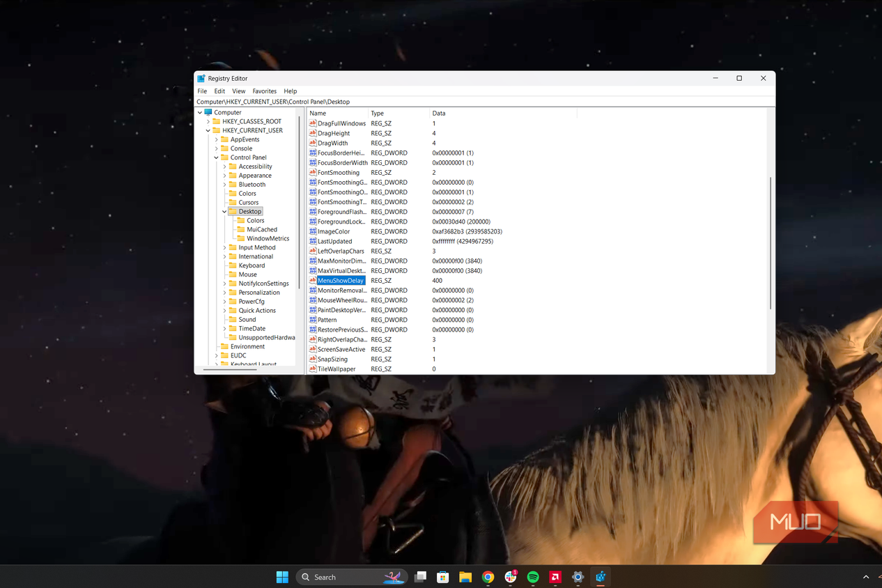Select the Colors subkey under Desktop
The width and height of the screenshot is (882, 588).
pos(255,220)
